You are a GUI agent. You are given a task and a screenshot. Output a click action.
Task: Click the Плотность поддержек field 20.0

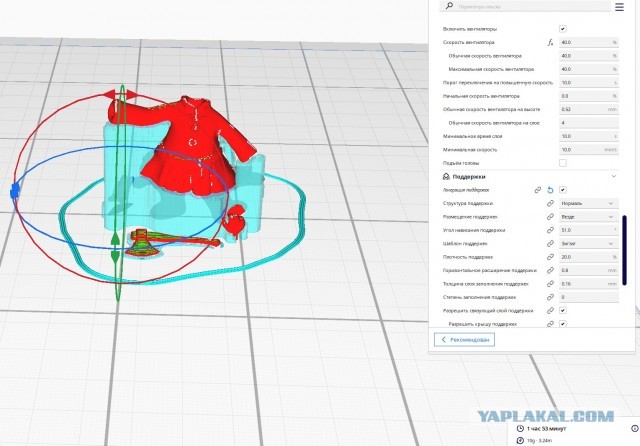point(589,257)
